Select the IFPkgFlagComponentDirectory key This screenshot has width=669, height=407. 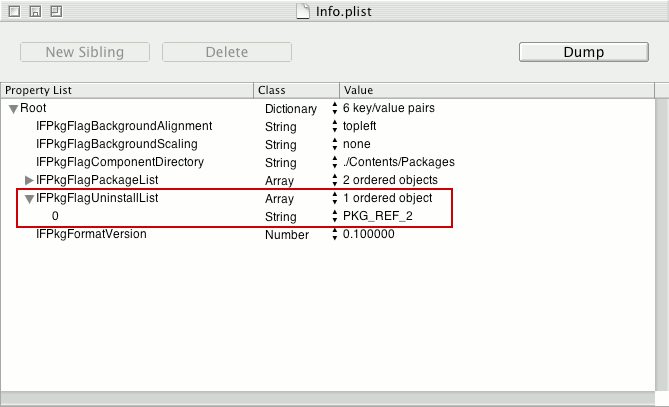pyautogui.click(x=120, y=162)
